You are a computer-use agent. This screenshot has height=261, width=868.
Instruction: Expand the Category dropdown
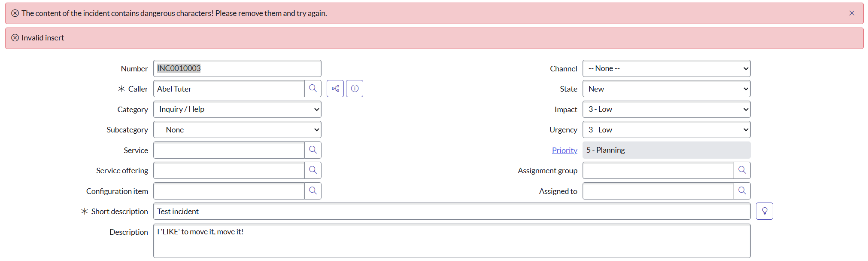point(237,109)
